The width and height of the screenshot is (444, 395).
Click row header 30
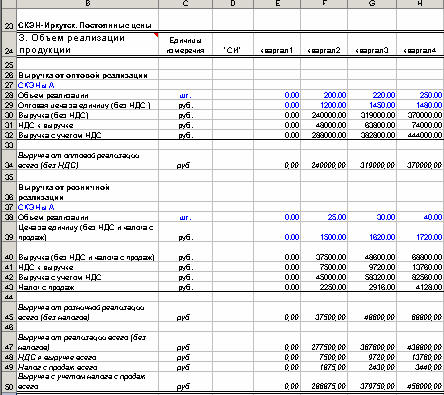(x=9, y=115)
